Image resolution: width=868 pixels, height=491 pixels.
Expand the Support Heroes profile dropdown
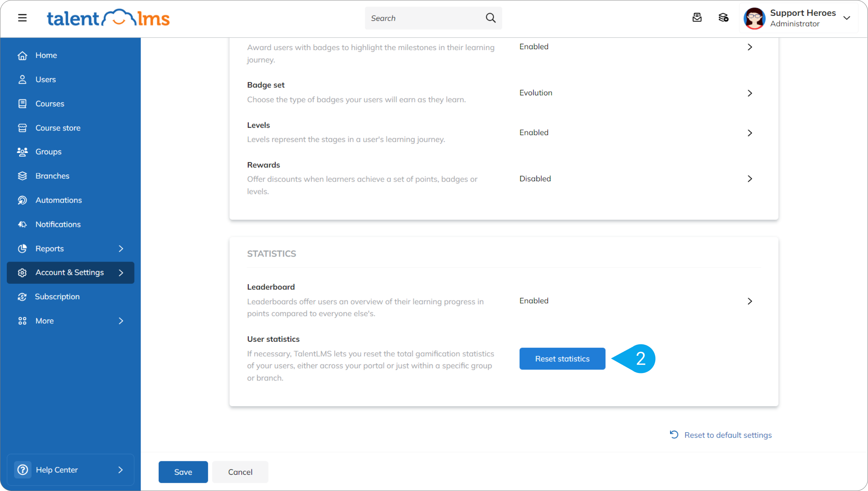(847, 18)
